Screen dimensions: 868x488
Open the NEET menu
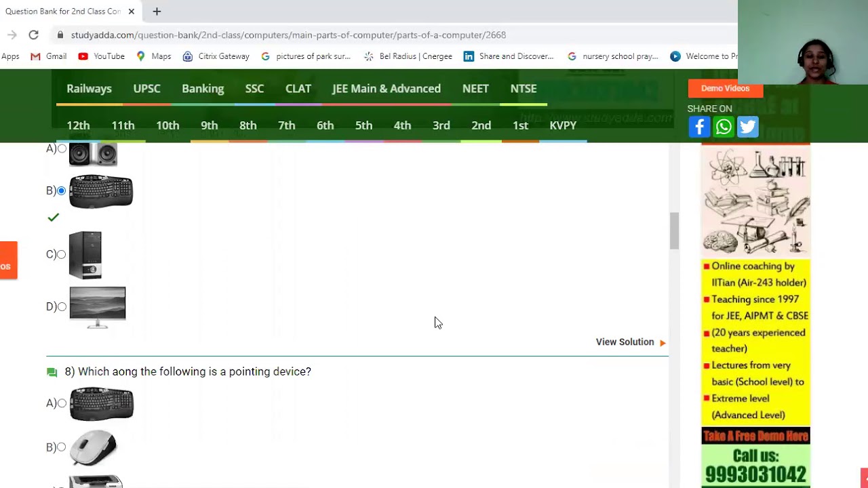coord(475,89)
